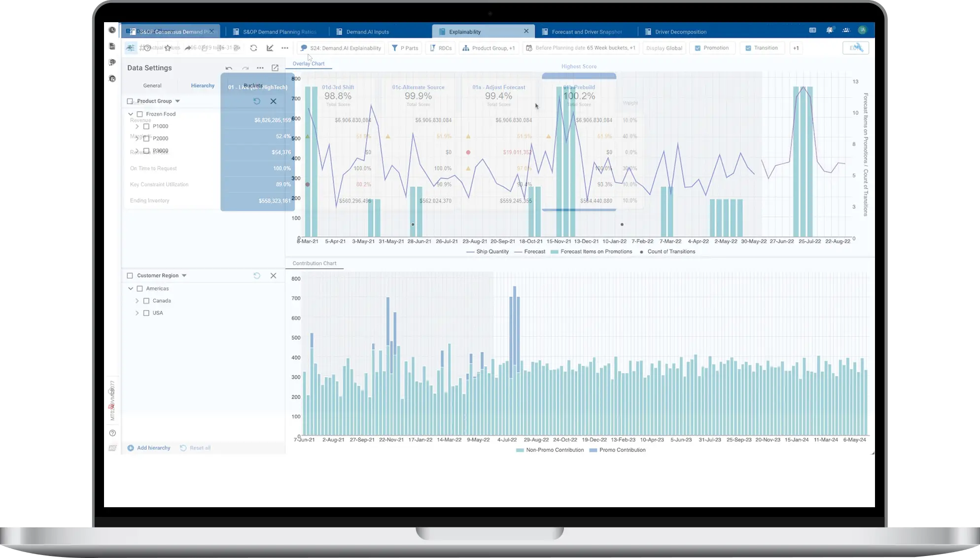Screen dimensions: 980x558
Task: Open the Product Group dropdown arrow
Action: pos(177,101)
